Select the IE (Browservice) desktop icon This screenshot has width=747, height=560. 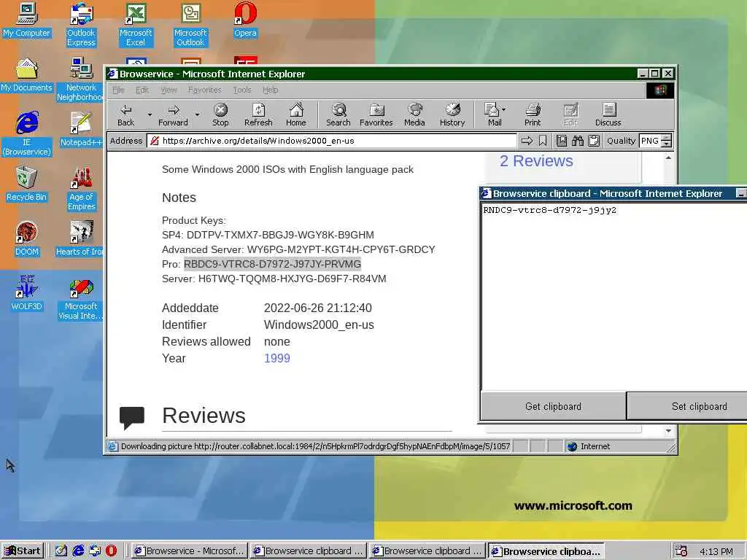(x=27, y=134)
